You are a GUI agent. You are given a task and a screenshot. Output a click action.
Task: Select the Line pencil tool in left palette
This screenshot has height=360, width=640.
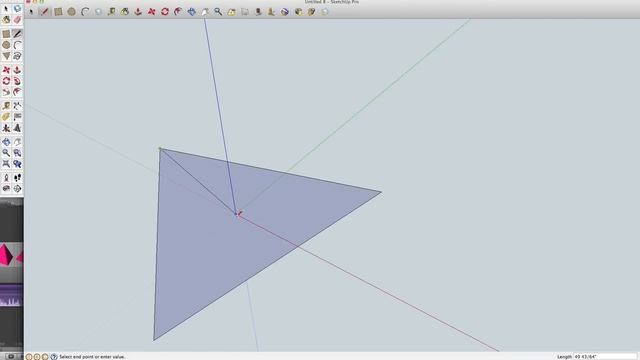pyautogui.click(x=17, y=34)
